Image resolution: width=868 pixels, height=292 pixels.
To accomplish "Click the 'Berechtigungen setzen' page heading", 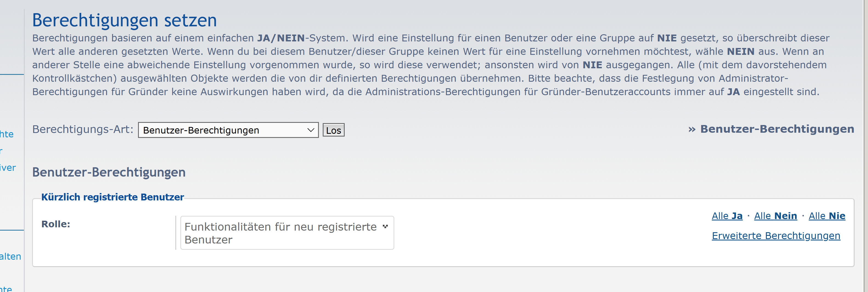I will click(124, 20).
